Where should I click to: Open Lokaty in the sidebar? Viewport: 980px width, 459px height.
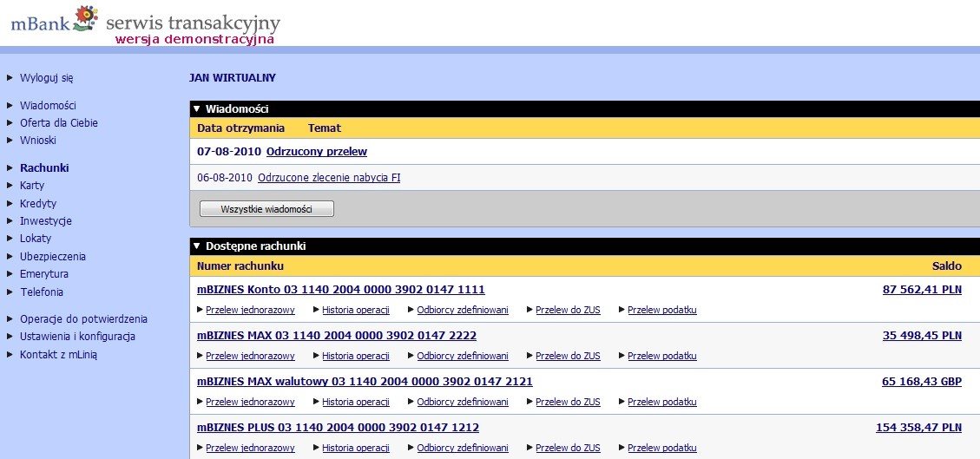click(36, 239)
